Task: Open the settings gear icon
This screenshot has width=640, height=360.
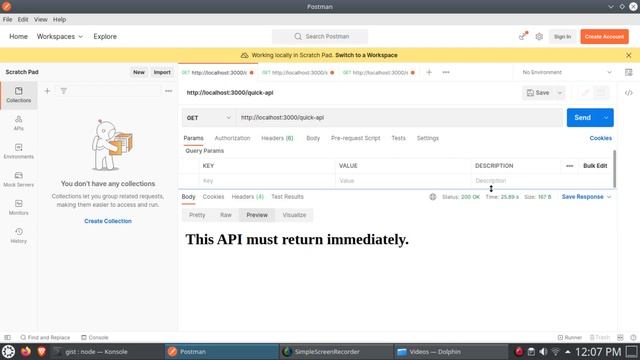Action: pyautogui.click(x=539, y=36)
